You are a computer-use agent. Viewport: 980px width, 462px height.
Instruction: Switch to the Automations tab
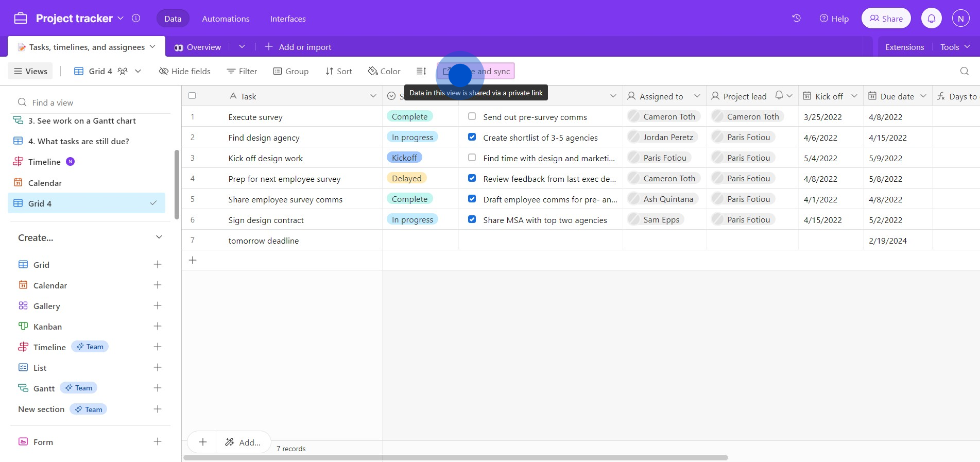pyautogui.click(x=226, y=19)
